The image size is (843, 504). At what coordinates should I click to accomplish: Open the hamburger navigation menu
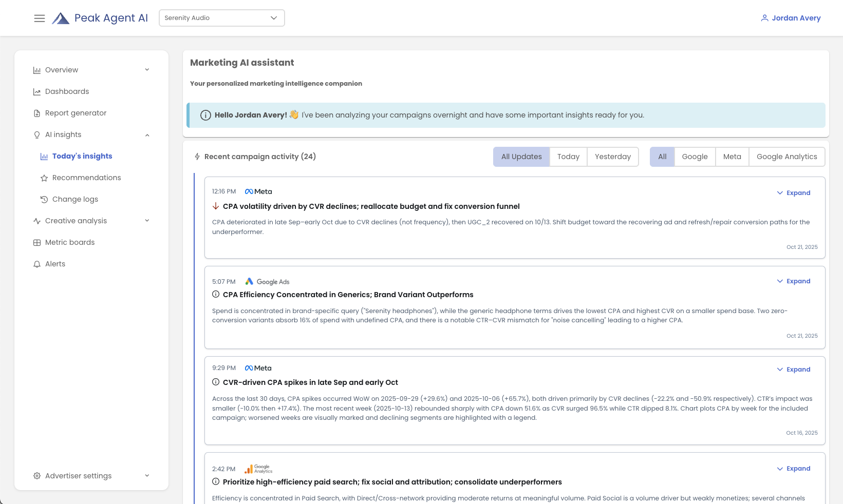(x=40, y=18)
